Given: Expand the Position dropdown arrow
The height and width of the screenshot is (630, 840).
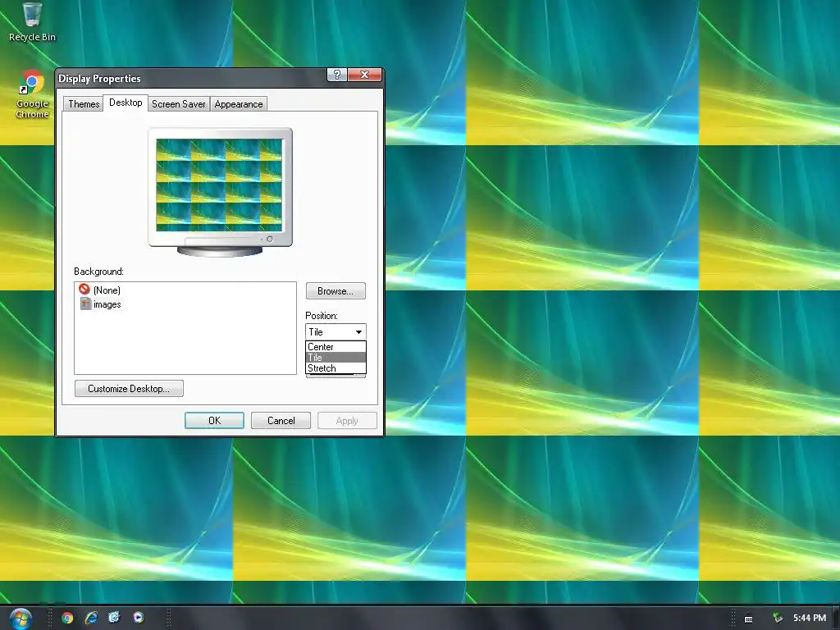Looking at the screenshot, I should click(x=359, y=332).
